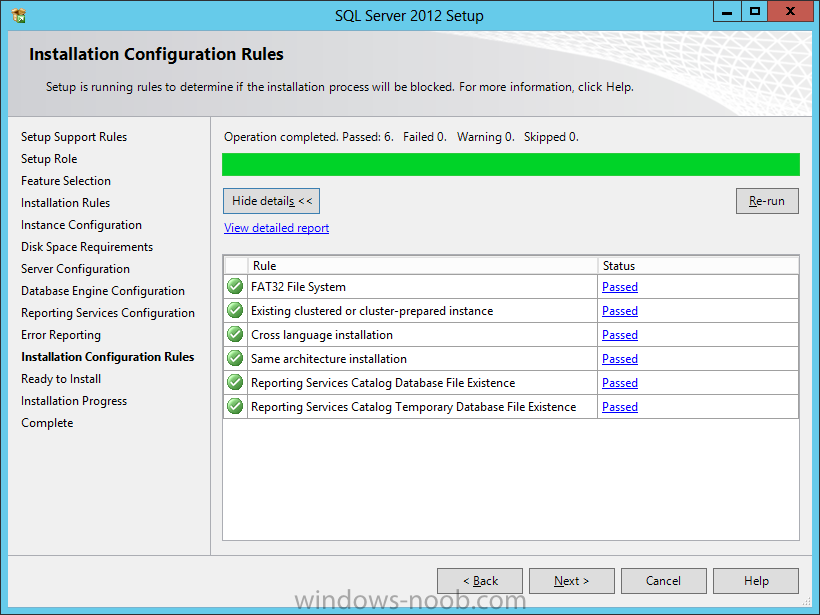Select Disk Space Requirements step
The image size is (820, 615).
coord(87,247)
